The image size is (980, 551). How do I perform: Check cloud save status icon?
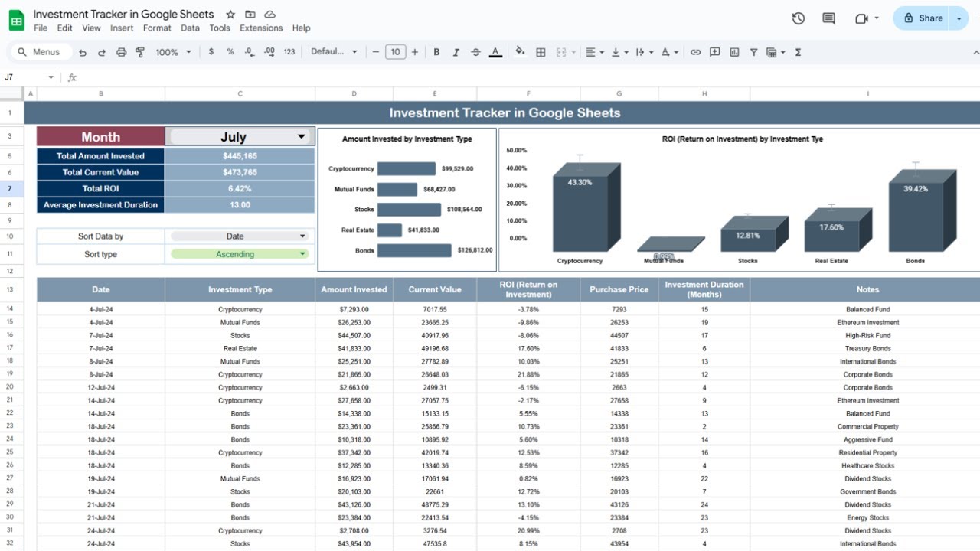pyautogui.click(x=269, y=15)
